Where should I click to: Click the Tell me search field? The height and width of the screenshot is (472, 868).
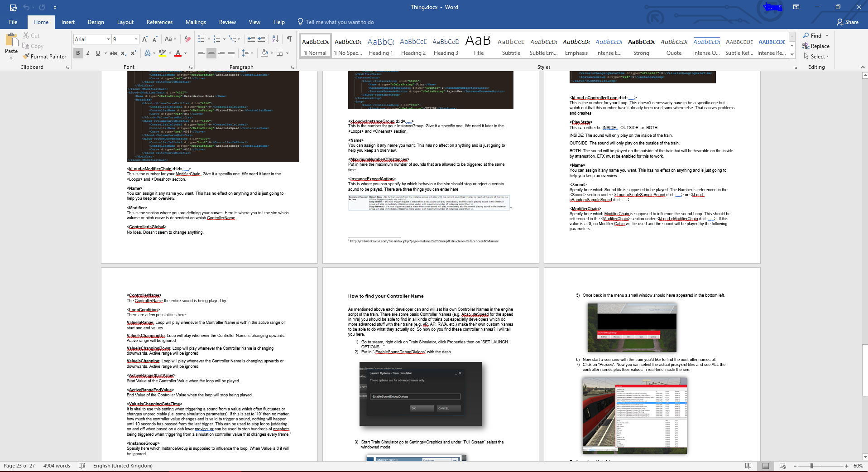click(339, 22)
